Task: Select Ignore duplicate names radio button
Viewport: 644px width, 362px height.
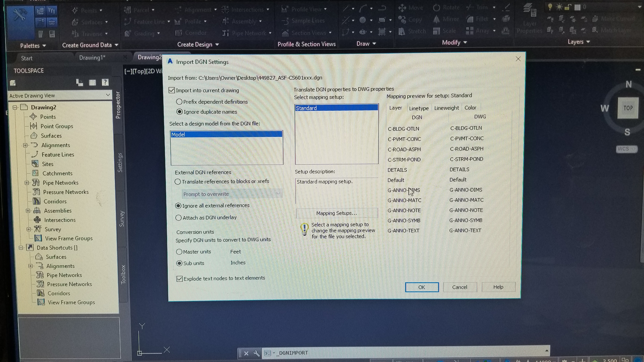Action: pos(179,112)
